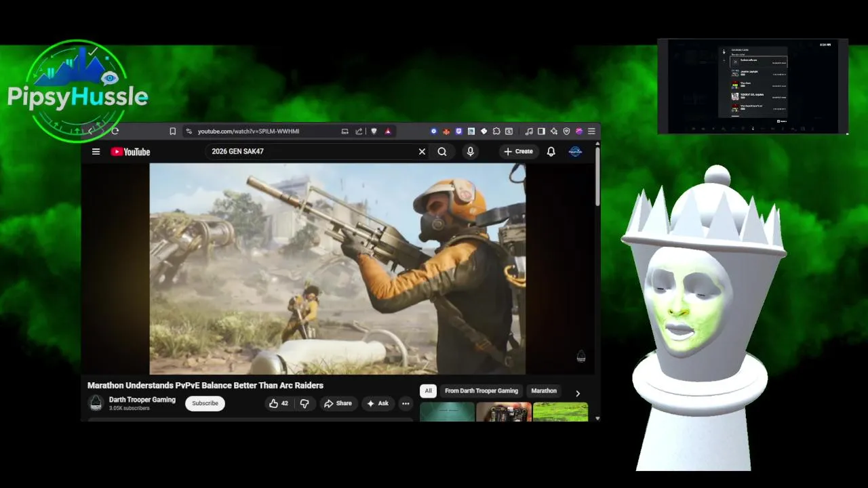Click the orange extension icon in toolbar
The width and height of the screenshot is (868, 488).
click(446, 131)
